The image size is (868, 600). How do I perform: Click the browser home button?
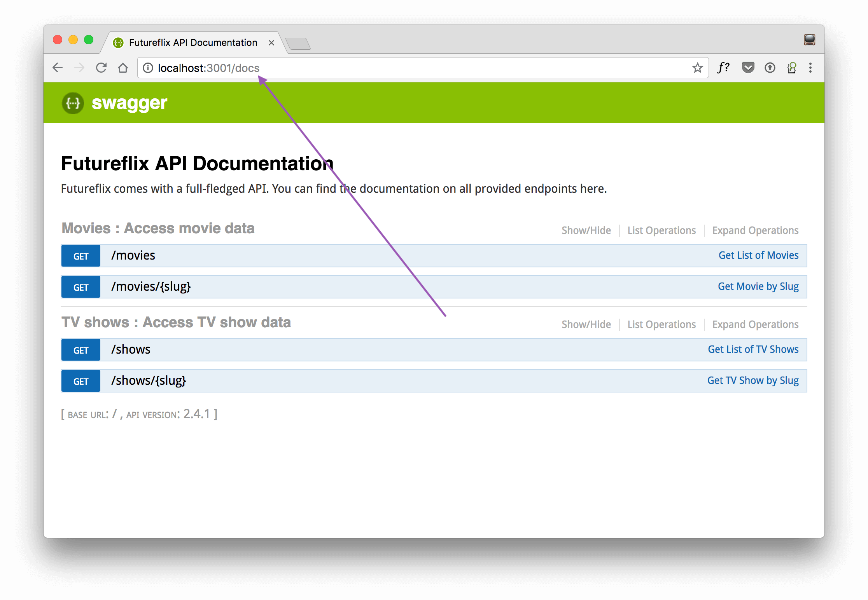point(123,68)
